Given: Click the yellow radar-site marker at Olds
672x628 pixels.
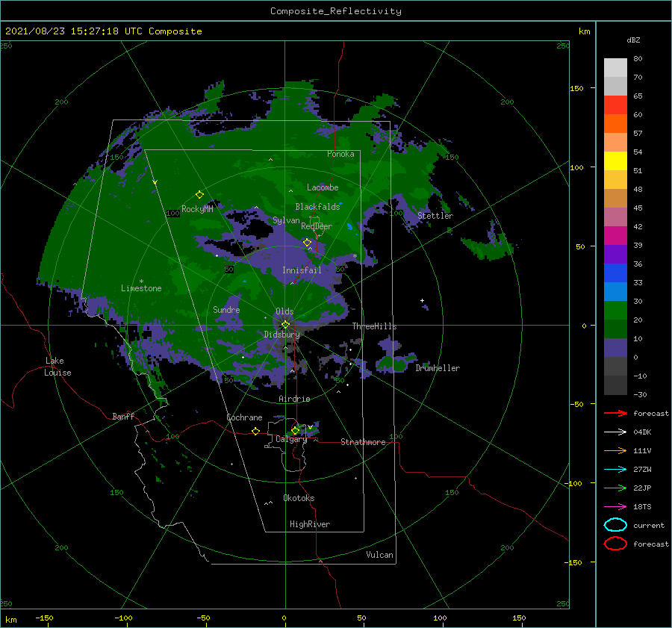Looking at the screenshot, I should coord(285,325).
